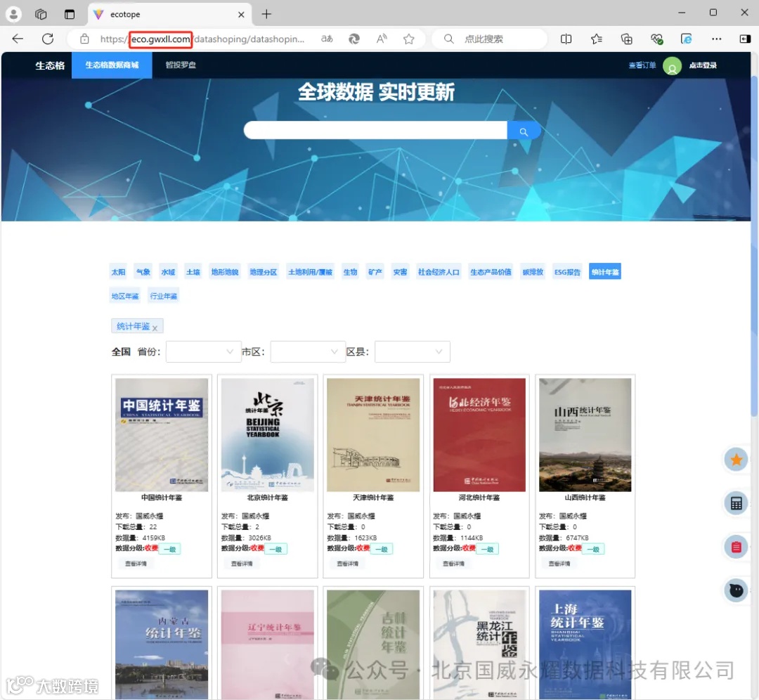Open the favorites list icon

(597, 39)
